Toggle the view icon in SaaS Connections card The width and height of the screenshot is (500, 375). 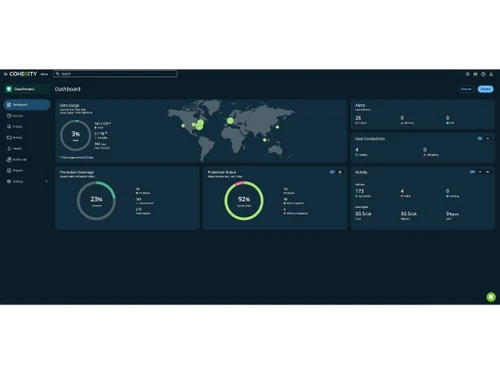click(x=479, y=139)
